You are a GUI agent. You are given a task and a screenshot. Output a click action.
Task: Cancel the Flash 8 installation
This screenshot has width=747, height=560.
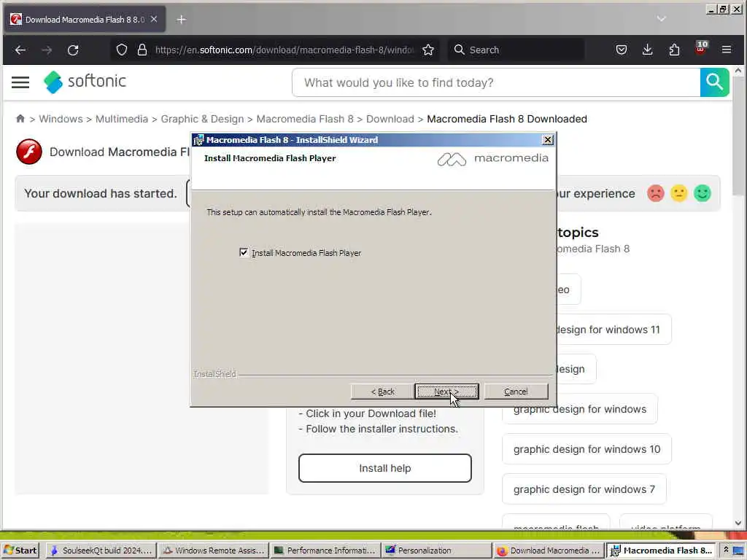click(516, 392)
